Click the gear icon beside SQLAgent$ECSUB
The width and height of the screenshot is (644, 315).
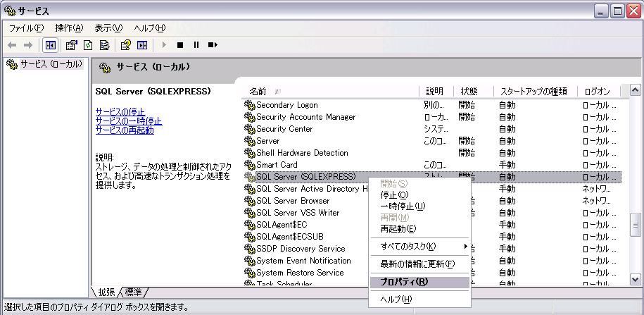click(250, 237)
